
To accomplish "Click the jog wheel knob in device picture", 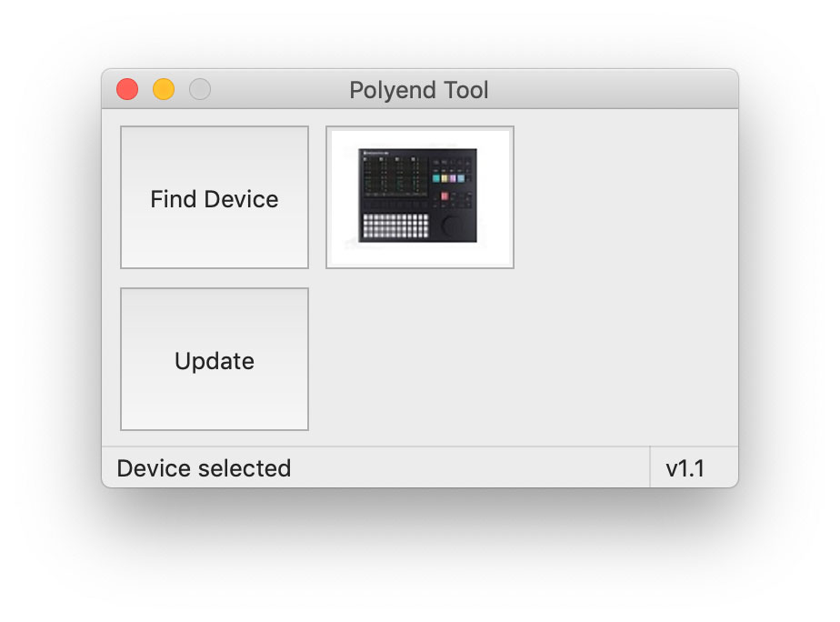I will [x=453, y=227].
